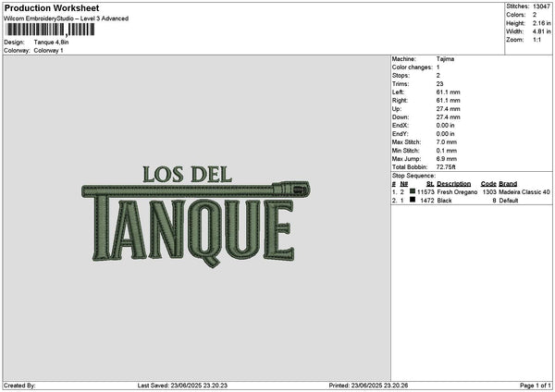Click the Width value '4.81 in'
555x392 pixels.
[x=542, y=31]
